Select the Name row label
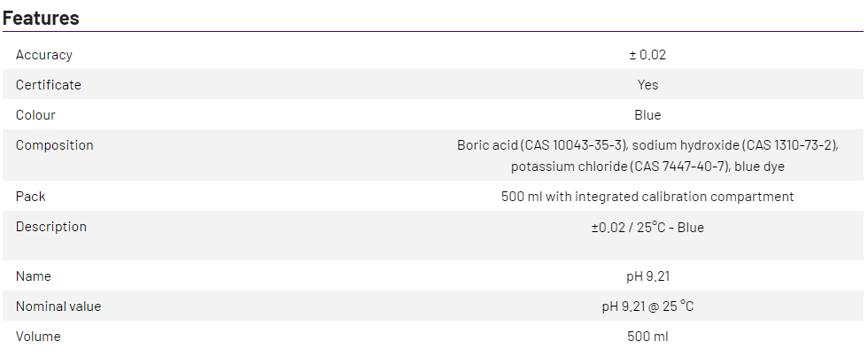868x357 pixels. [33, 276]
